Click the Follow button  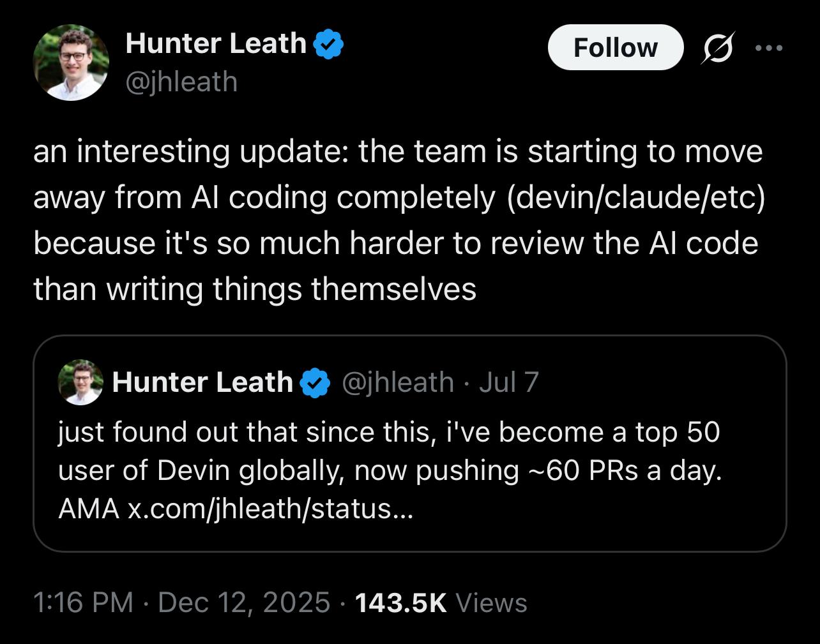615,48
